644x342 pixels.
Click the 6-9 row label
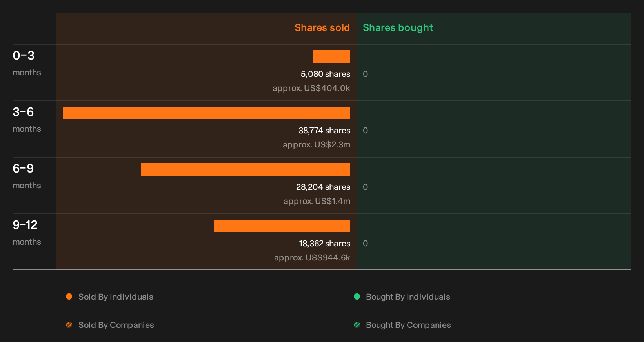(24, 169)
